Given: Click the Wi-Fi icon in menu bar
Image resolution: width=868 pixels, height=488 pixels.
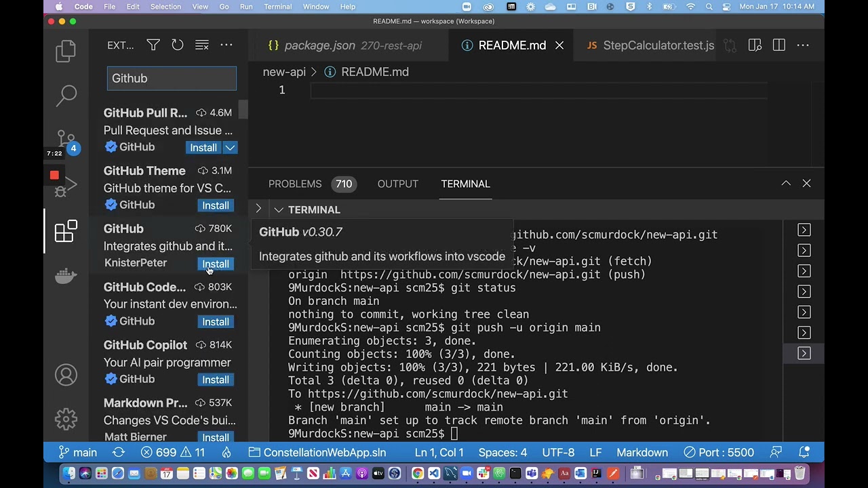Looking at the screenshot, I should pyautogui.click(x=691, y=7).
